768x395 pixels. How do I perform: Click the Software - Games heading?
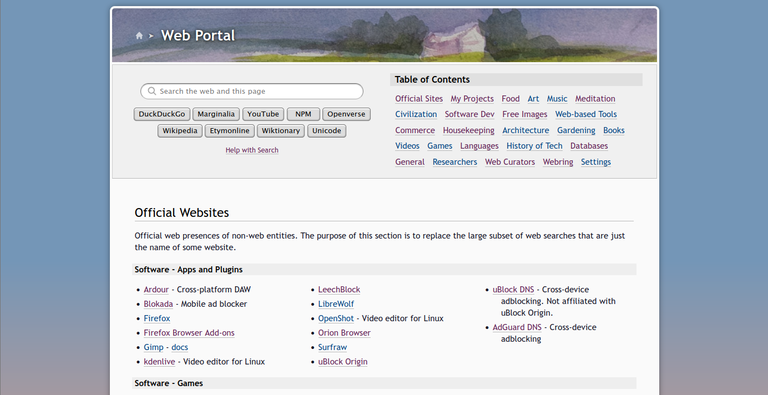point(168,383)
